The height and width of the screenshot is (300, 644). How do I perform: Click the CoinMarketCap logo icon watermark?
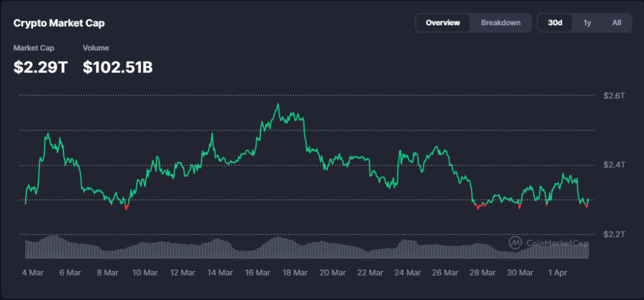514,243
